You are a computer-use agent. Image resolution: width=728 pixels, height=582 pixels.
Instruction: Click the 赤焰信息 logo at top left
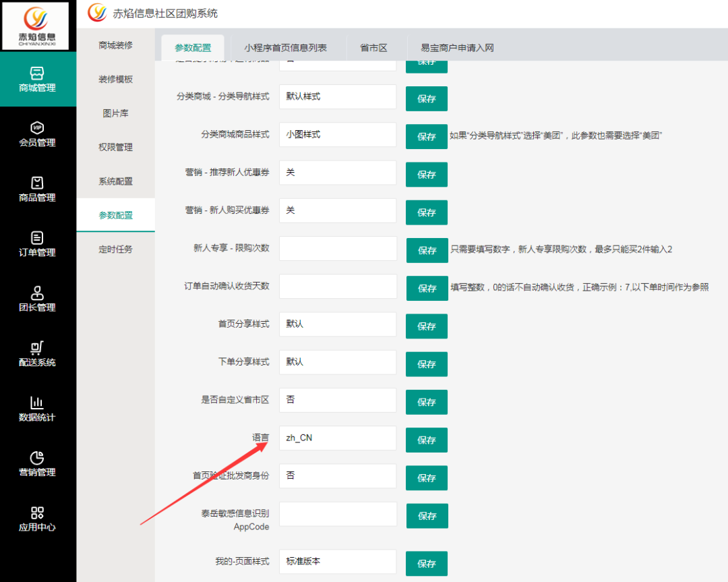[x=36, y=26]
